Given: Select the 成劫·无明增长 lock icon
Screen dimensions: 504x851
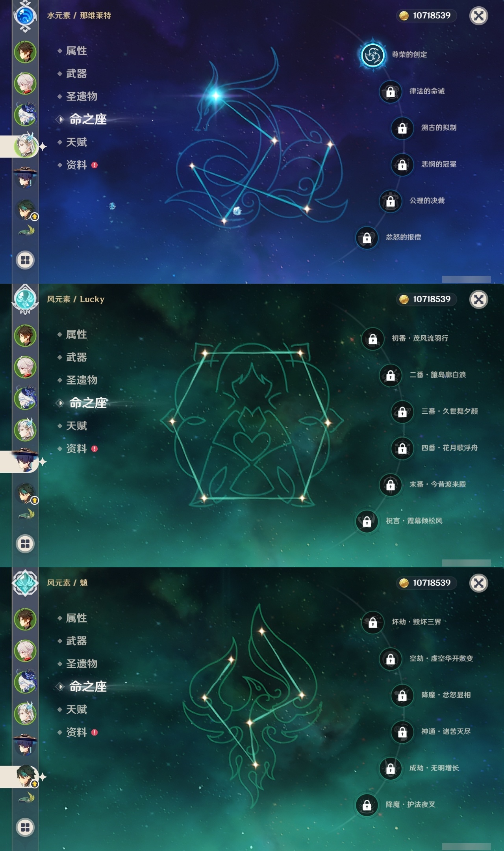Looking at the screenshot, I should point(390,768).
